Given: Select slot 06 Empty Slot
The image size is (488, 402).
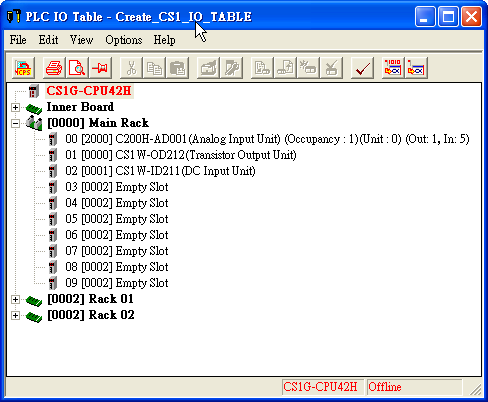Looking at the screenshot, I should coord(117,235).
